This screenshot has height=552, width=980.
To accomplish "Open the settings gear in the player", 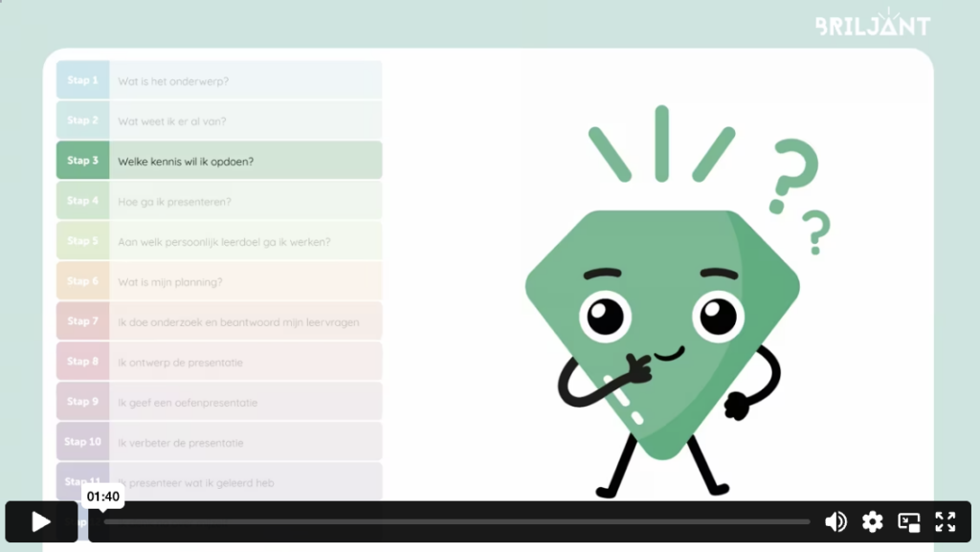I will [872, 521].
